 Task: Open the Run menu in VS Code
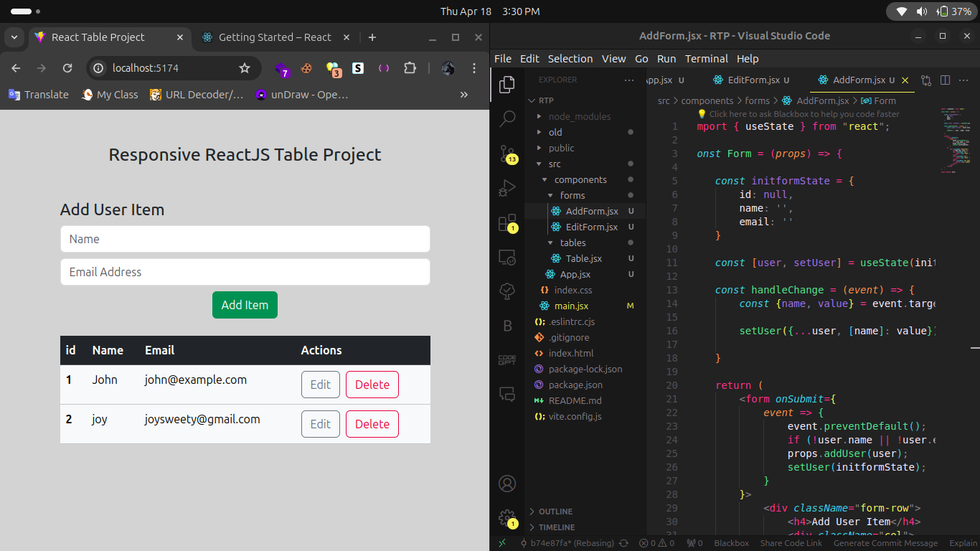pyautogui.click(x=666, y=59)
